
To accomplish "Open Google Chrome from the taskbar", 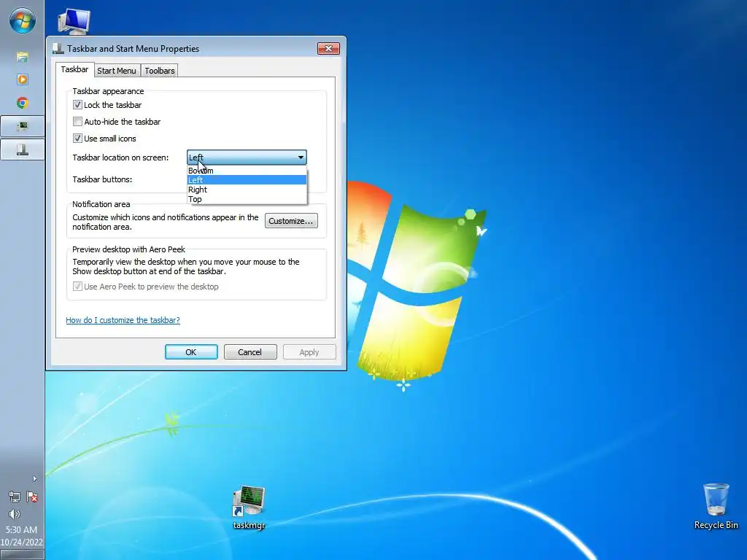I will pos(23,103).
